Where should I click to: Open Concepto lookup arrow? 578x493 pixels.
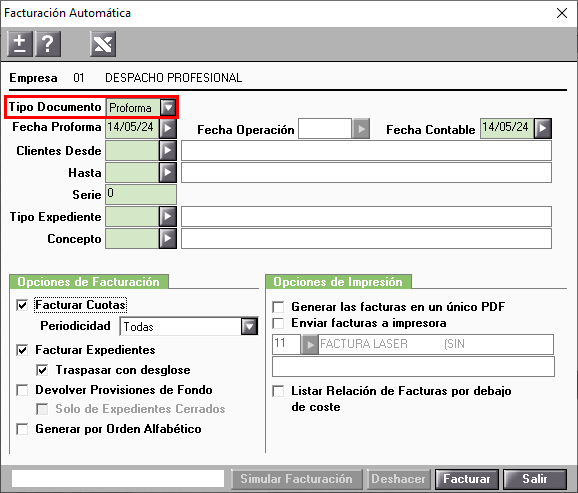[168, 239]
